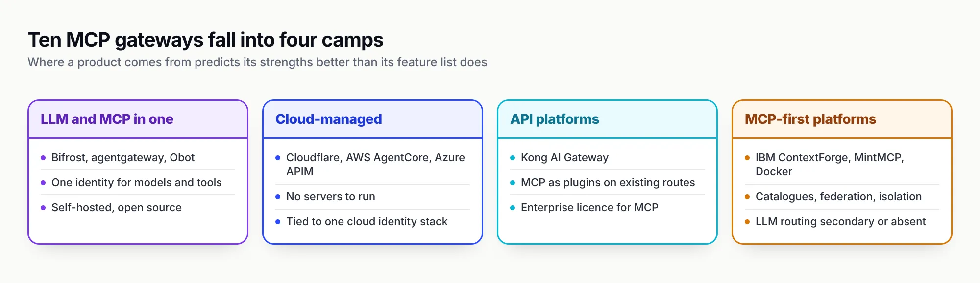
Task: Click 'Enterprise licence for MCP' item
Action: (607, 208)
